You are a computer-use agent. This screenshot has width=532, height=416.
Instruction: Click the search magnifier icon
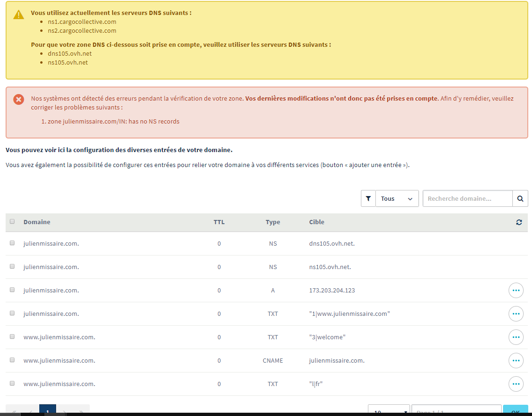520,198
